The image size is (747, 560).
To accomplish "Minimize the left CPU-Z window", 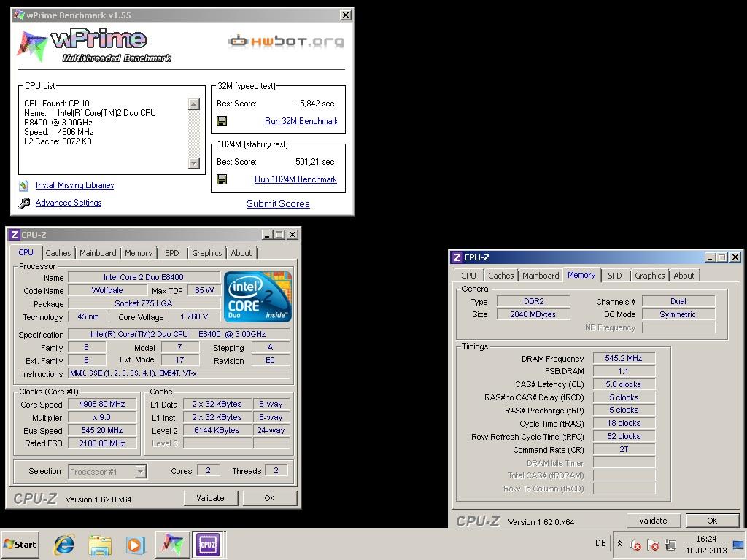I will pos(267,235).
